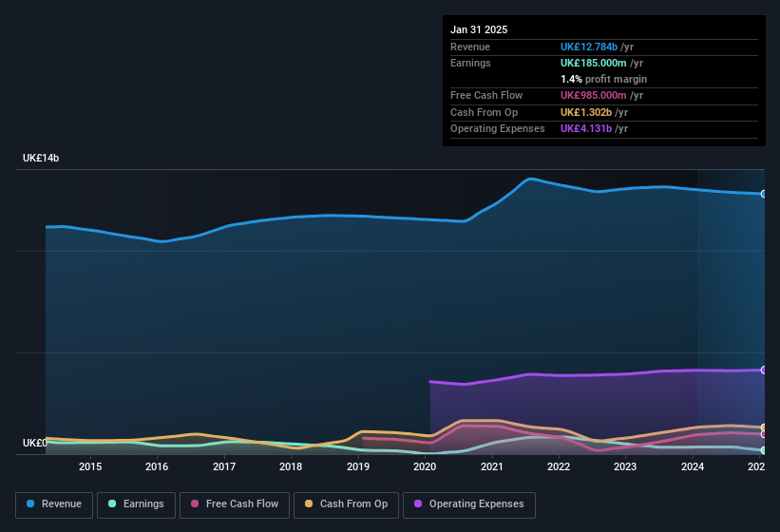Click the Operating Expenses end data point
This screenshot has height=532, width=780.
pyautogui.click(x=763, y=370)
